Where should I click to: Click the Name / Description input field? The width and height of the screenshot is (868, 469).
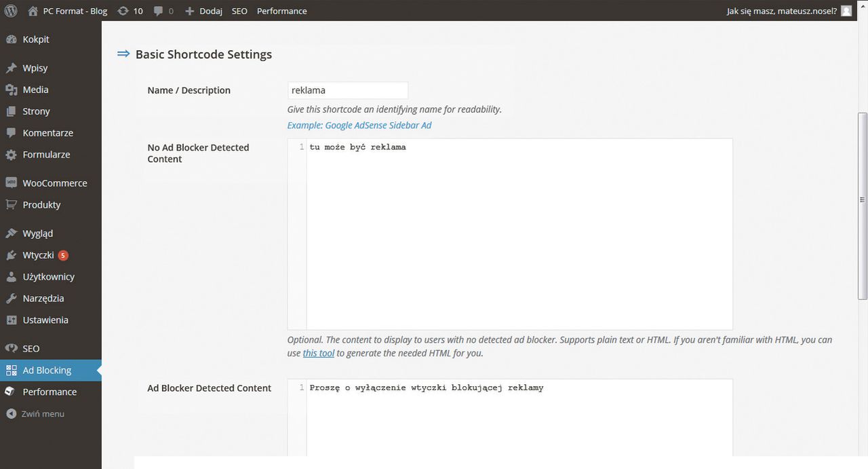click(347, 90)
